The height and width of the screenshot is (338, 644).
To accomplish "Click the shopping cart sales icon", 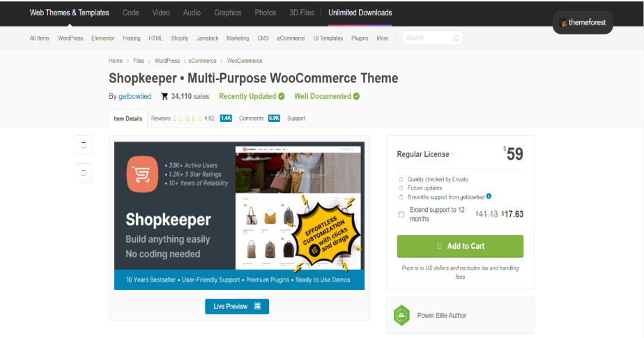I will pyautogui.click(x=164, y=96).
